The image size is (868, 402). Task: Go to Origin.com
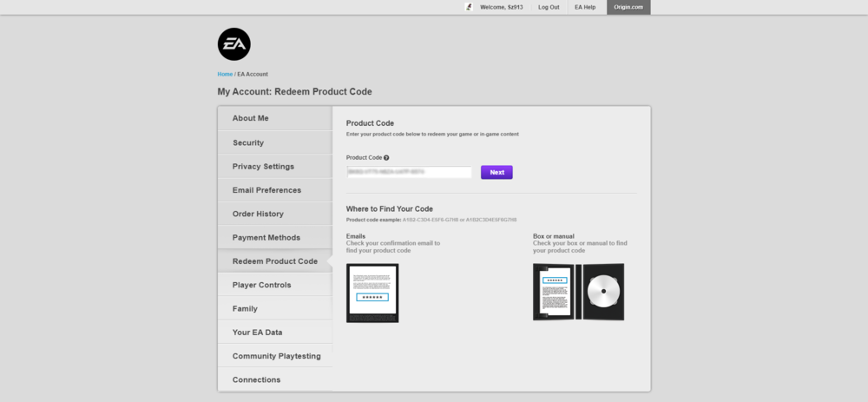[x=628, y=7]
